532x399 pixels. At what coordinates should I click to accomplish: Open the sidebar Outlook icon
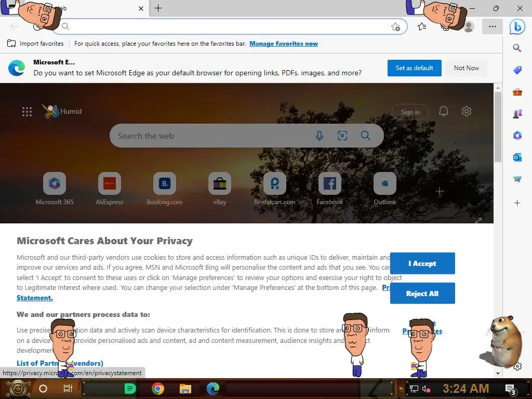[x=517, y=157]
